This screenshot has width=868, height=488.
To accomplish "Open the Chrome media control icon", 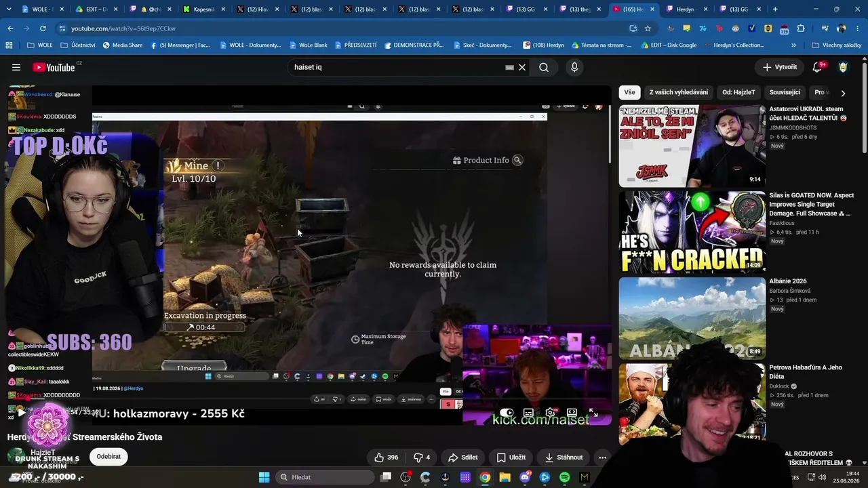I will coord(825,28).
